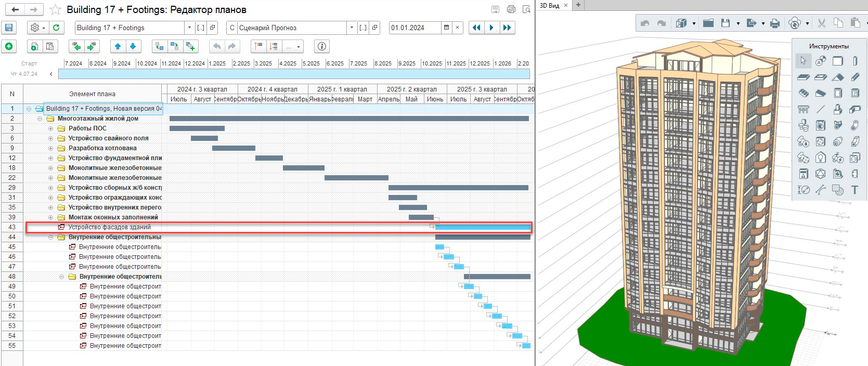Expand the Работы ПОС tree node
868x366 pixels.
click(50, 128)
